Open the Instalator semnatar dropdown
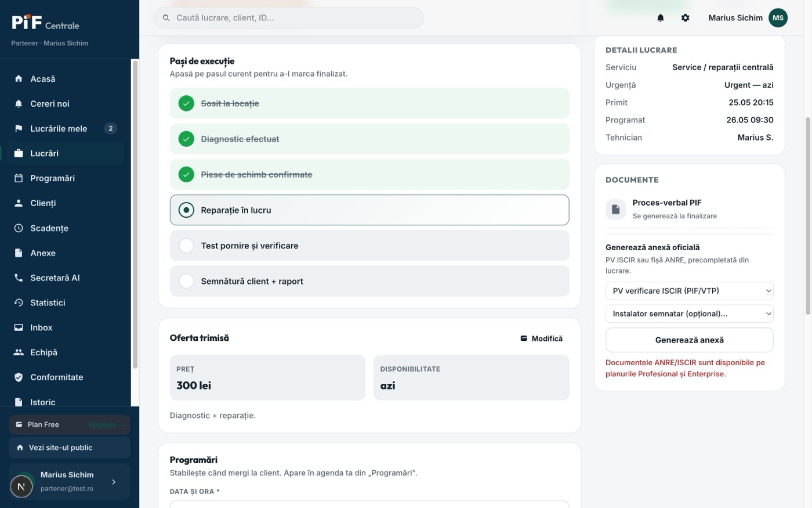The width and height of the screenshot is (812, 508). coord(689,314)
